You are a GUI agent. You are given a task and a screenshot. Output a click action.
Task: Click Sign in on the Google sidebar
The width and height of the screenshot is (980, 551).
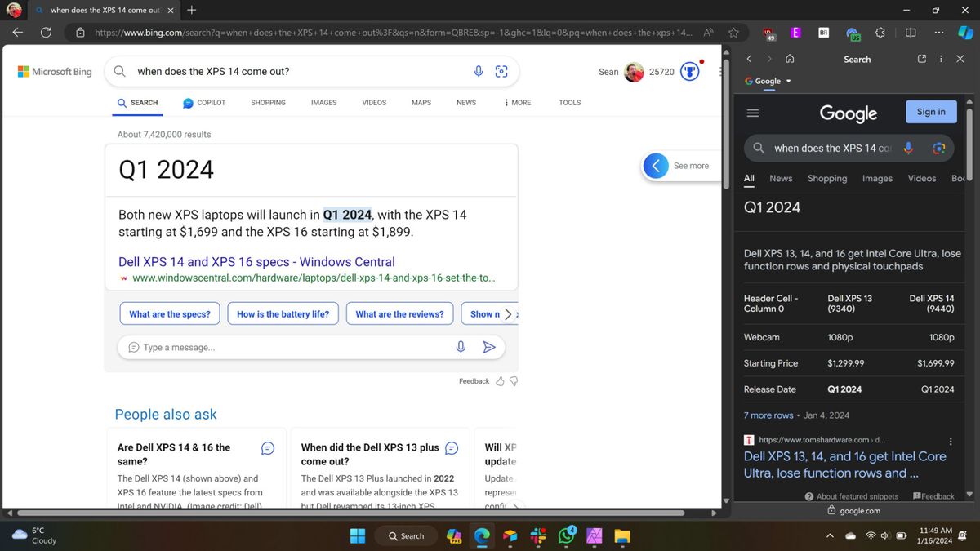[x=930, y=111]
